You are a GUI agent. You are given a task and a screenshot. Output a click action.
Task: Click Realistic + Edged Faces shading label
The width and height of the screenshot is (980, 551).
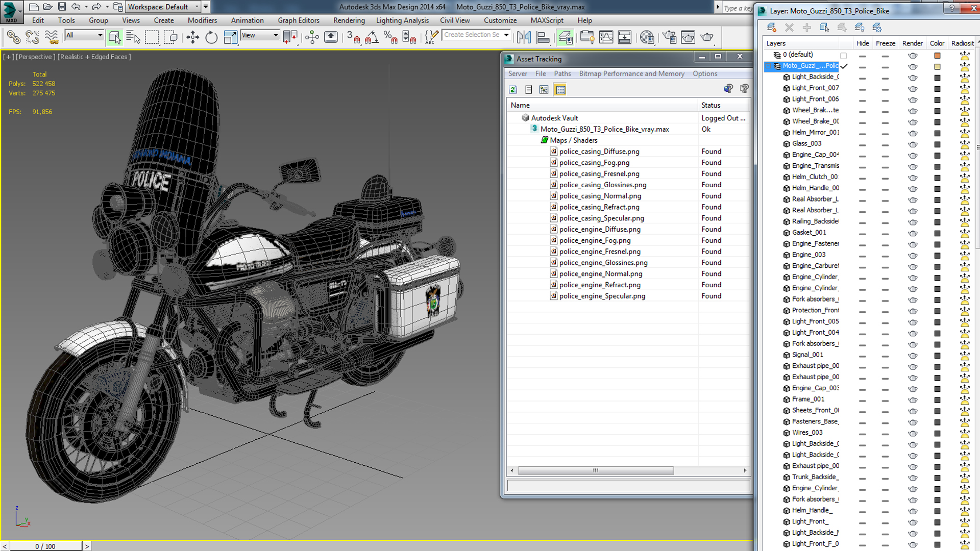coord(94,57)
